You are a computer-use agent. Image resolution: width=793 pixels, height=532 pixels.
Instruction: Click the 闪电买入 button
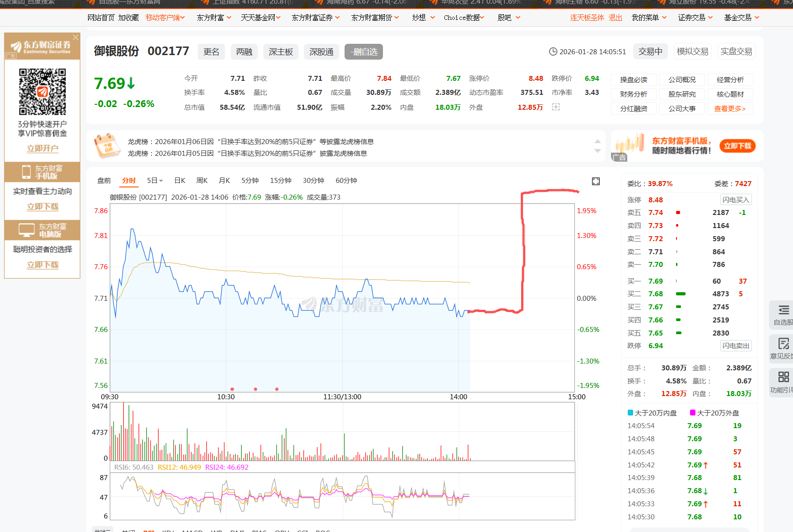pyautogui.click(x=736, y=200)
